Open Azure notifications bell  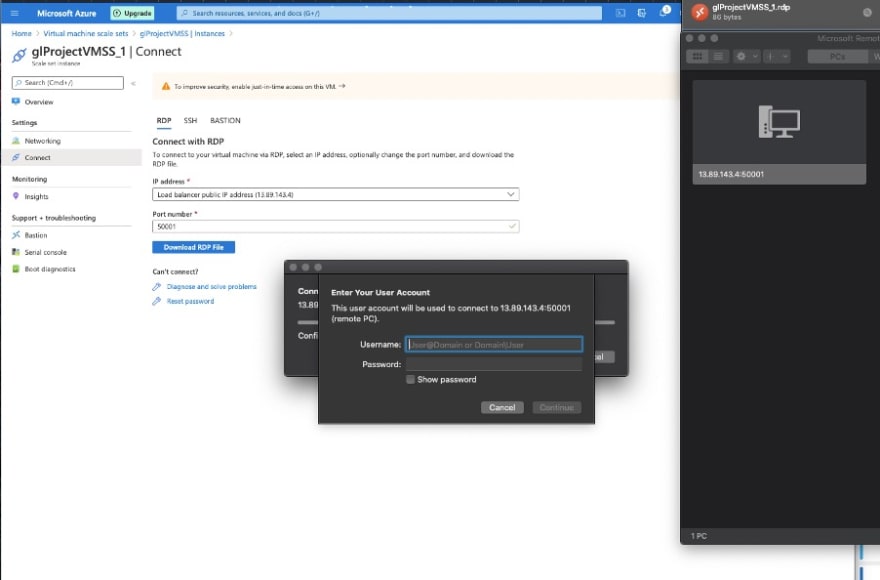663,12
